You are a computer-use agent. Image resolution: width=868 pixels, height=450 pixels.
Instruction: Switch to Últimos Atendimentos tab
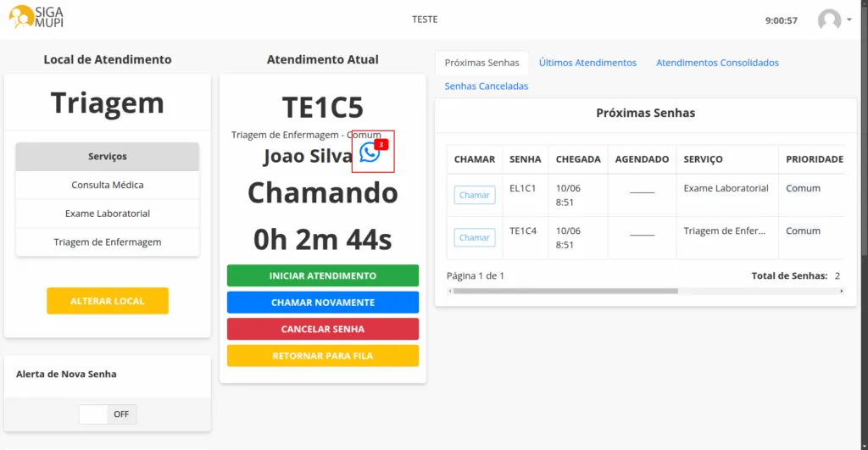587,63
